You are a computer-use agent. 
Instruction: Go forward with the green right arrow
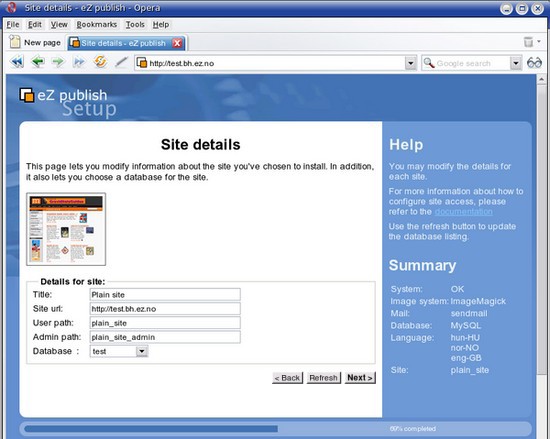58,62
